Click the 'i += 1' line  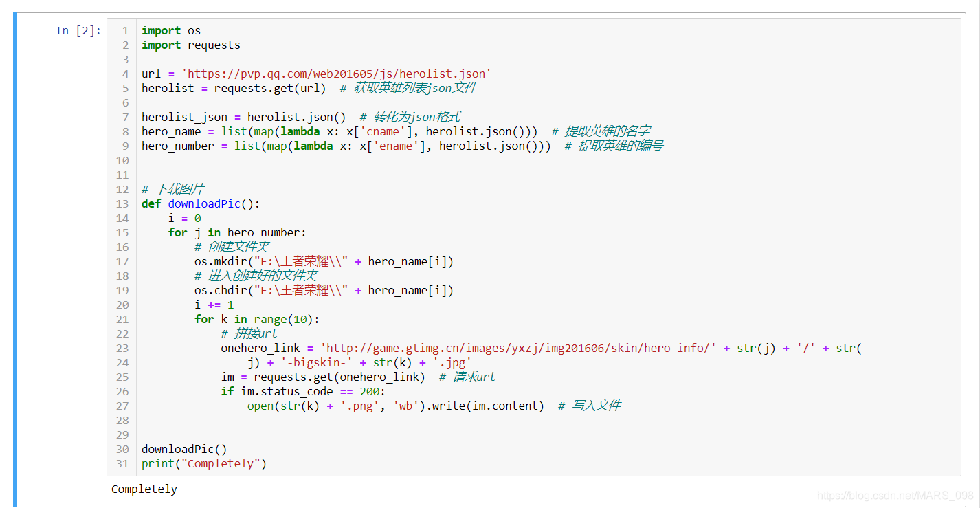(214, 305)
